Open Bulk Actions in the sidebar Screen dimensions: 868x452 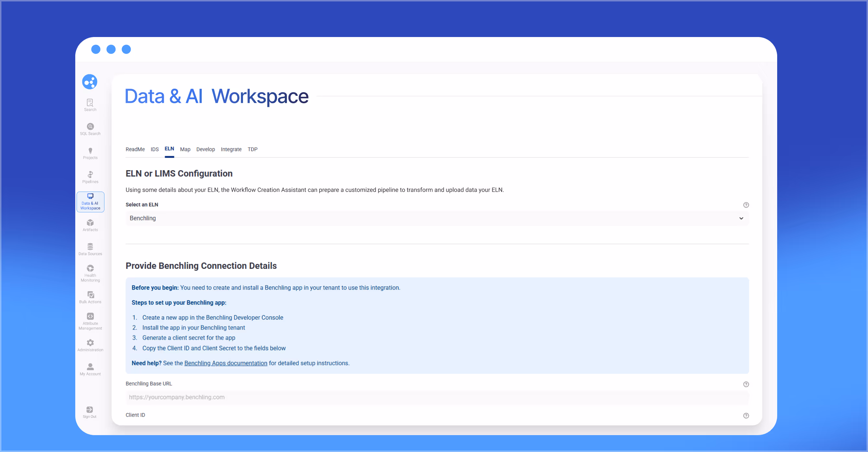90,297
